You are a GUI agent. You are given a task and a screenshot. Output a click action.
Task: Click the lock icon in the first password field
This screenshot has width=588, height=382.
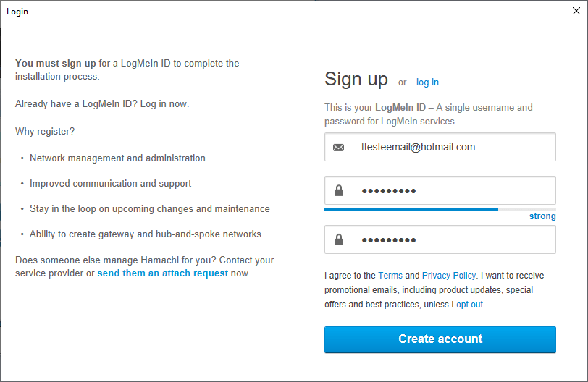pyautogui.click(x=338, y=191)
